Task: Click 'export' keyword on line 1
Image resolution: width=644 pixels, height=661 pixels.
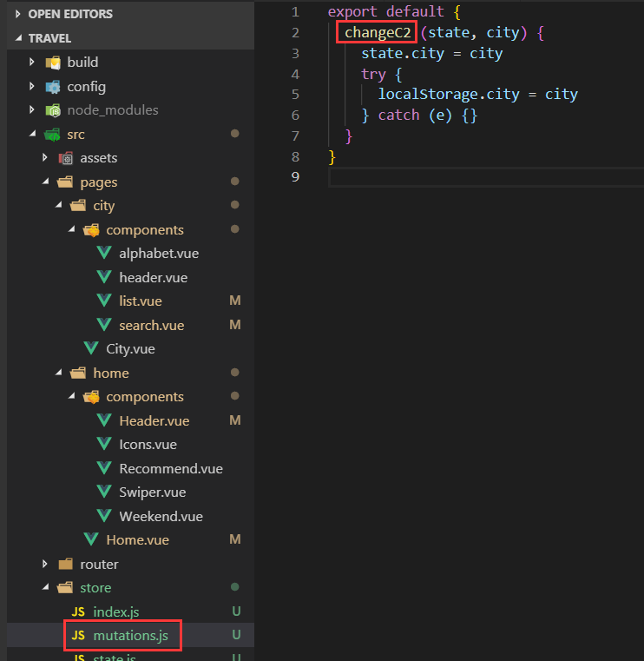Action: point(352,12)
